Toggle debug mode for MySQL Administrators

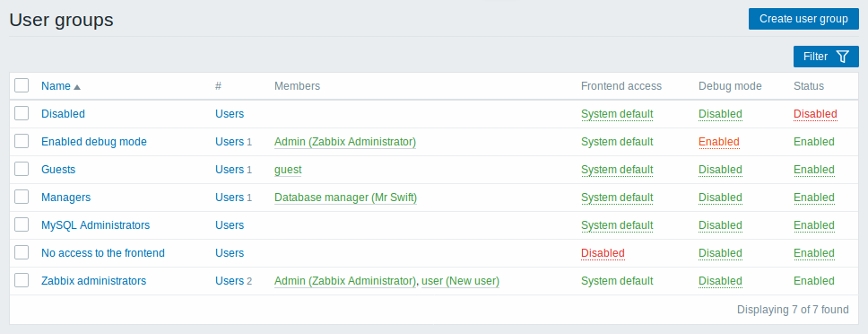720,225
